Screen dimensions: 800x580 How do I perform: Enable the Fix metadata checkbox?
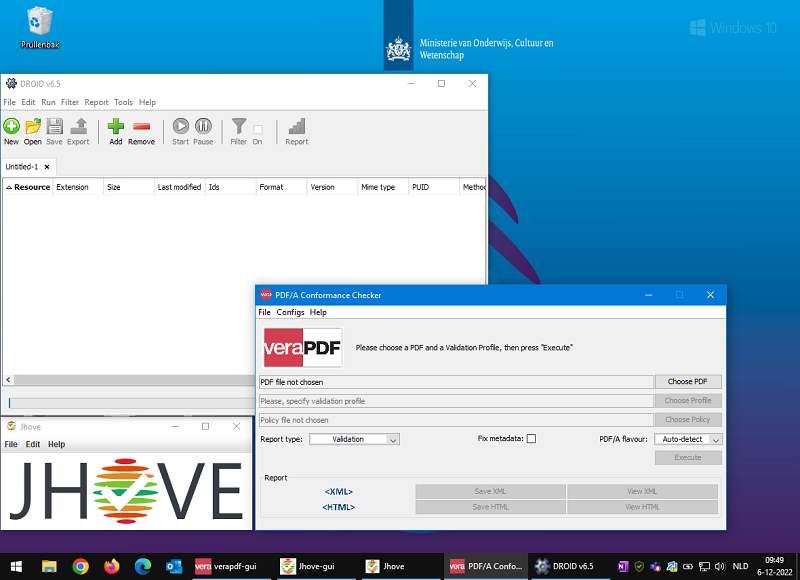coord(531,439)
